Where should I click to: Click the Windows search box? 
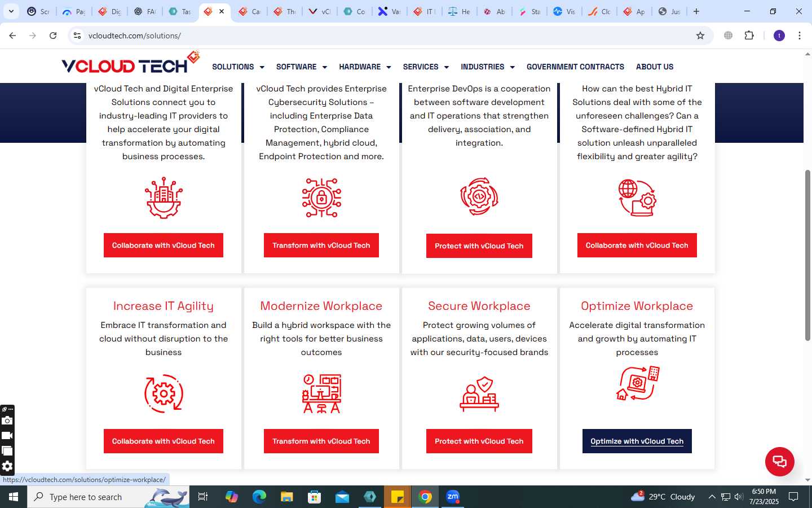click(x=108, y=497)
